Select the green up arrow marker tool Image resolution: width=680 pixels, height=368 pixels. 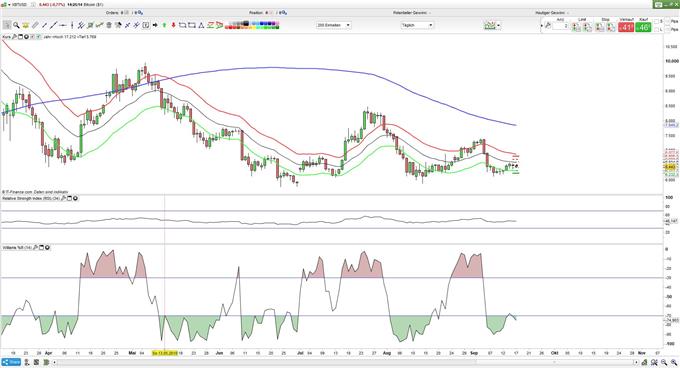[164, 25]
